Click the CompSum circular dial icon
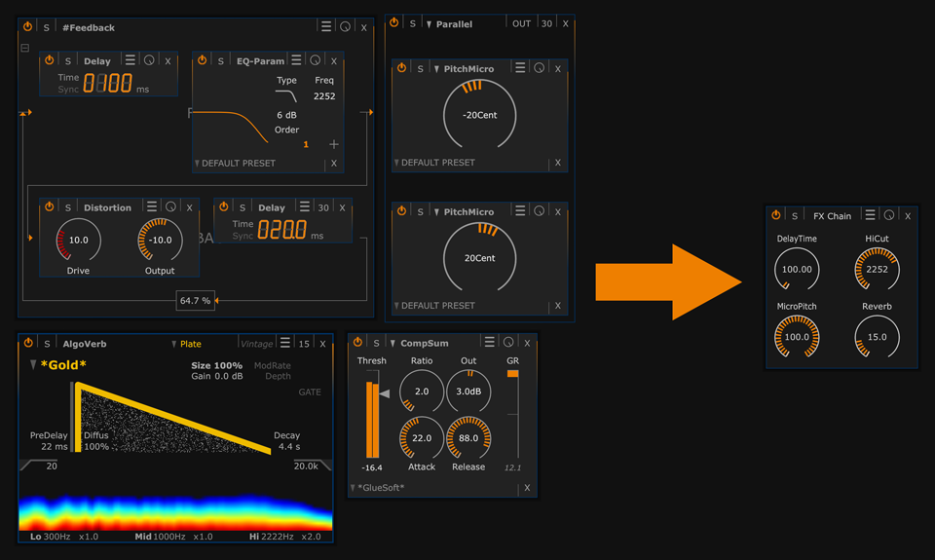The image size is (935, 560). tap(508, 342)
